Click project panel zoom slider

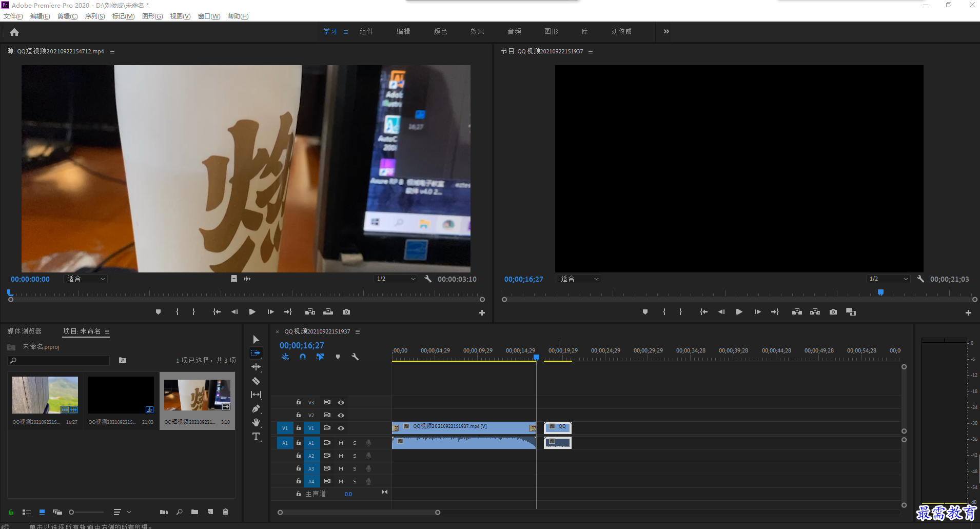point(86,512)
